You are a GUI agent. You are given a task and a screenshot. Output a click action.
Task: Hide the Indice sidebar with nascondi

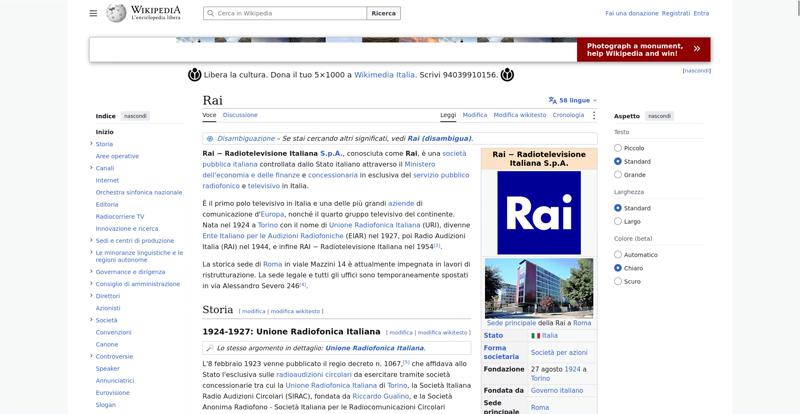(135, 116)
